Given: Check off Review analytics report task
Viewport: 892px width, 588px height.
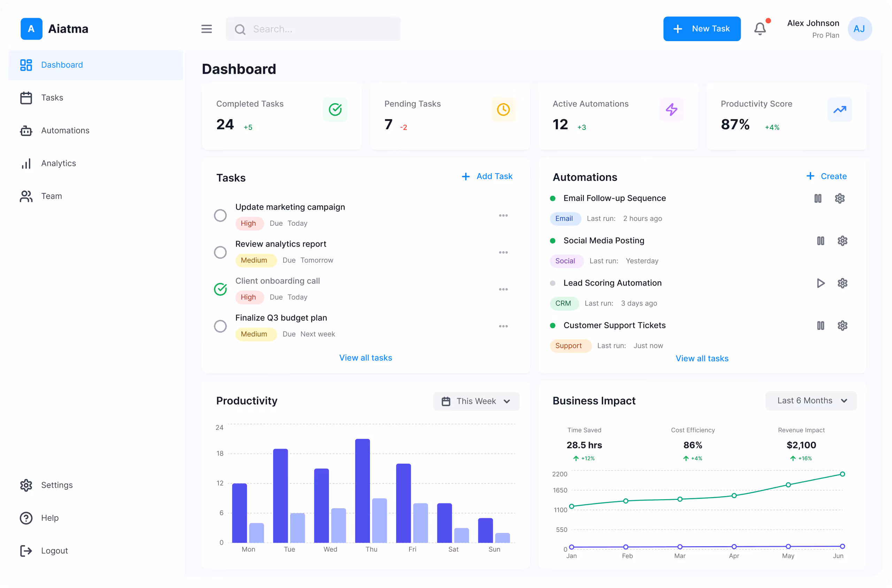Looking at the screenshot, I should pos(220,253).
